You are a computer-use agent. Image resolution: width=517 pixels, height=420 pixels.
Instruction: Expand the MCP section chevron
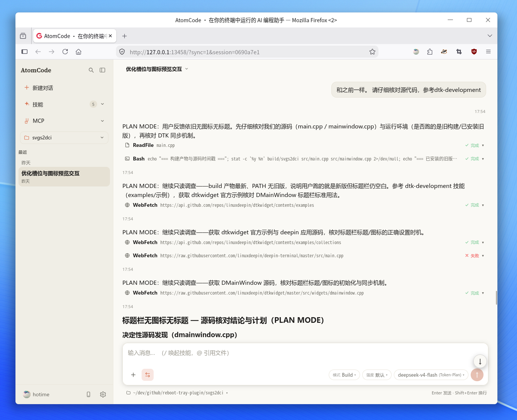[x=102, y=121]
